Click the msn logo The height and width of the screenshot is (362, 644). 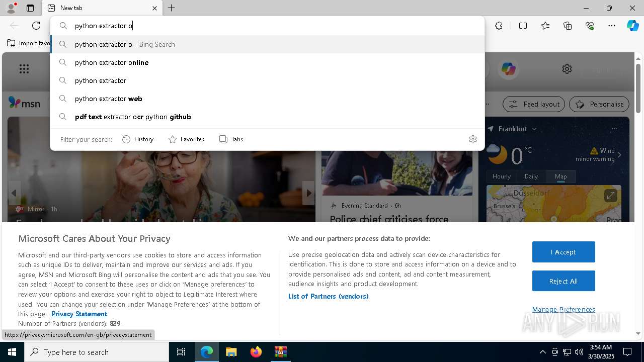coord(24,103)
